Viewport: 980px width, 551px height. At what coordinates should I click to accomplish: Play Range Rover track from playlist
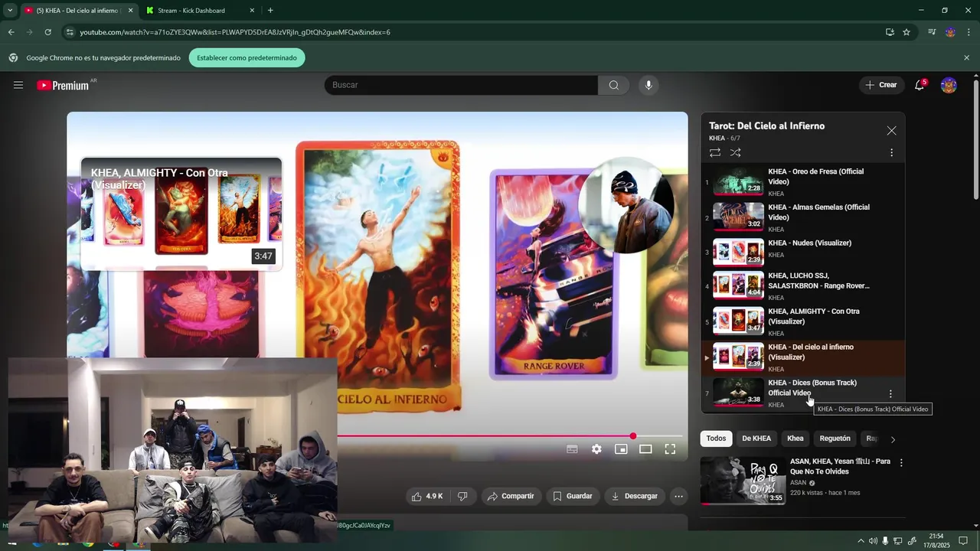(802, 285)
